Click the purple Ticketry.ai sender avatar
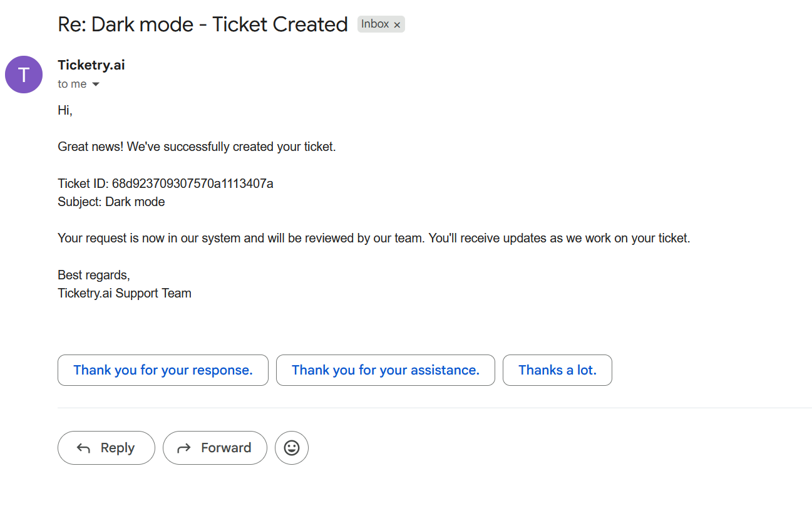Image resolution: width=812 pixels, height=523 pixels. [x=24, y=75]
